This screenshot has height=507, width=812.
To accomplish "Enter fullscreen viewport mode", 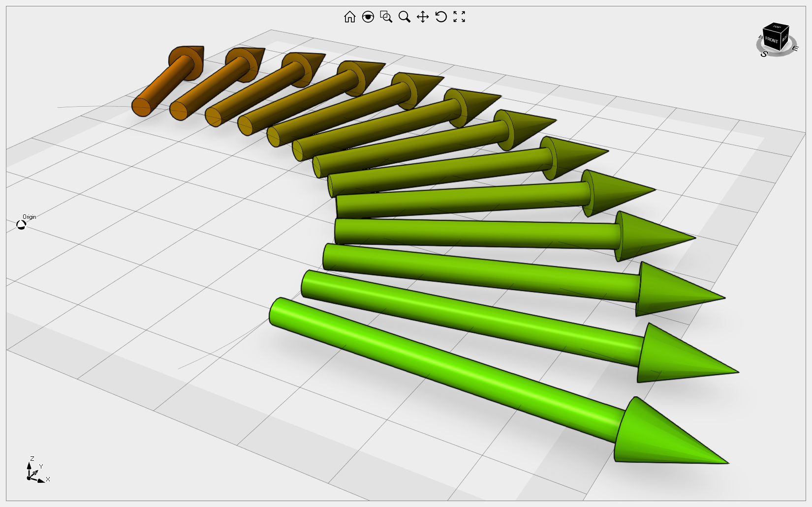I will pos(459,17).
